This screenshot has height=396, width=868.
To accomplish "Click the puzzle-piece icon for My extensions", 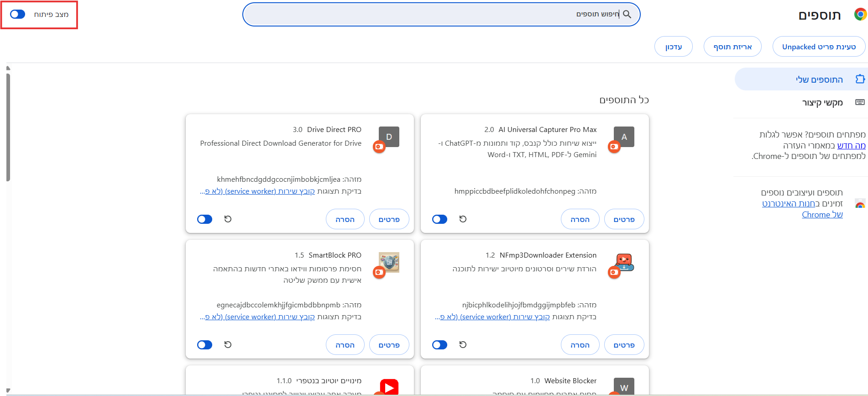I will 860,79.
